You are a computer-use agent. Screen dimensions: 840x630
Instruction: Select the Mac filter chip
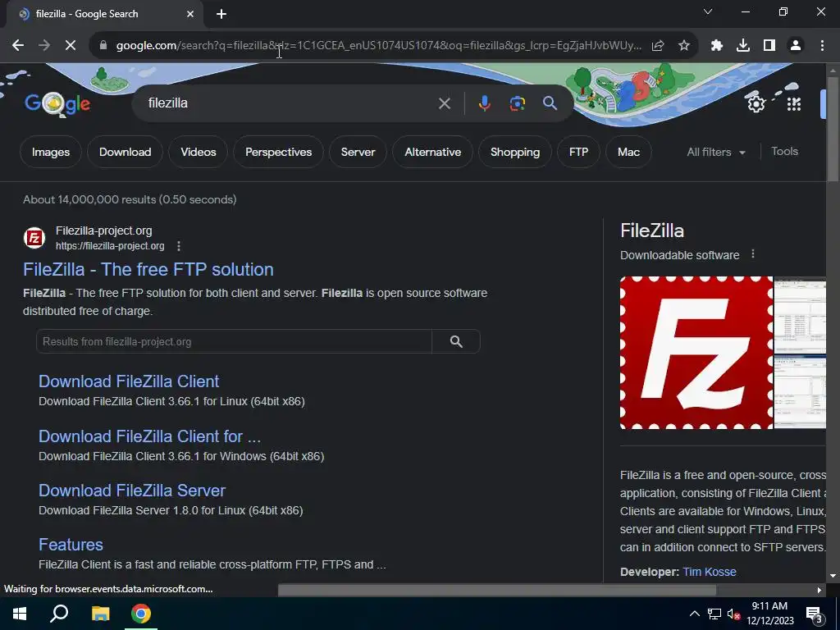628,152
